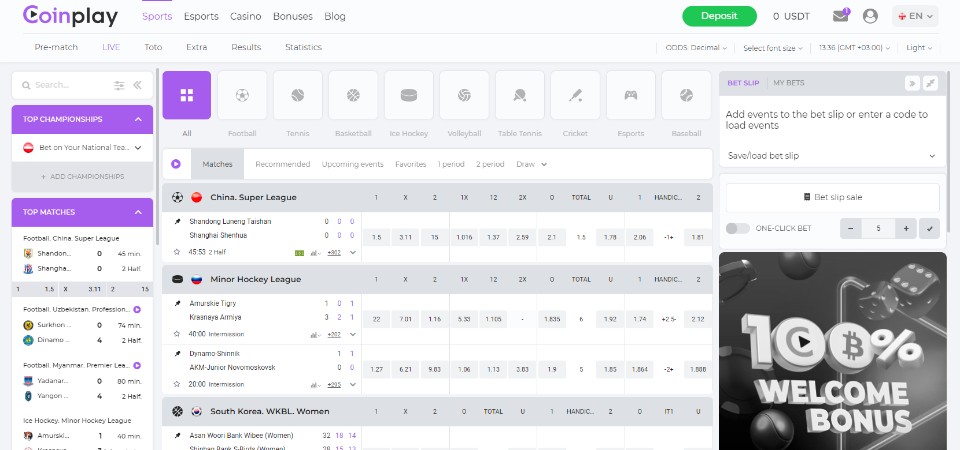Image resolution: width=960 pixels, height=450 pixels.
Task: Switch to Results tab
Action: (x=246, y=47)
